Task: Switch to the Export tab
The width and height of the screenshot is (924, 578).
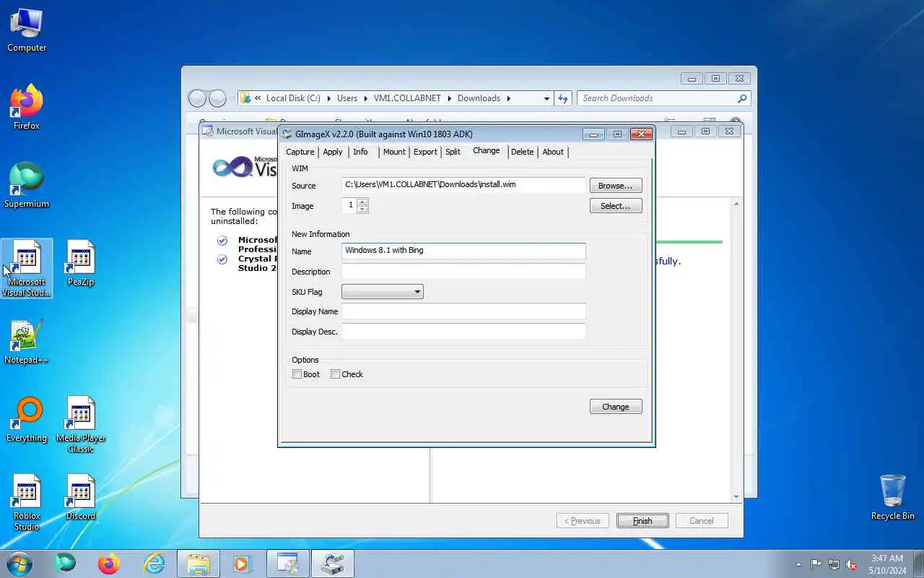Action: click(425, 152)
